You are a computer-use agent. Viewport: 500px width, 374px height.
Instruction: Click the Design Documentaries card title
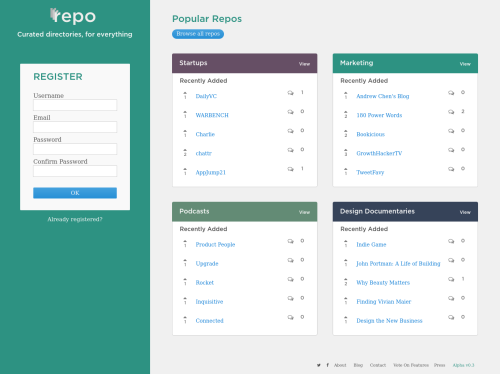coord(377,211)
